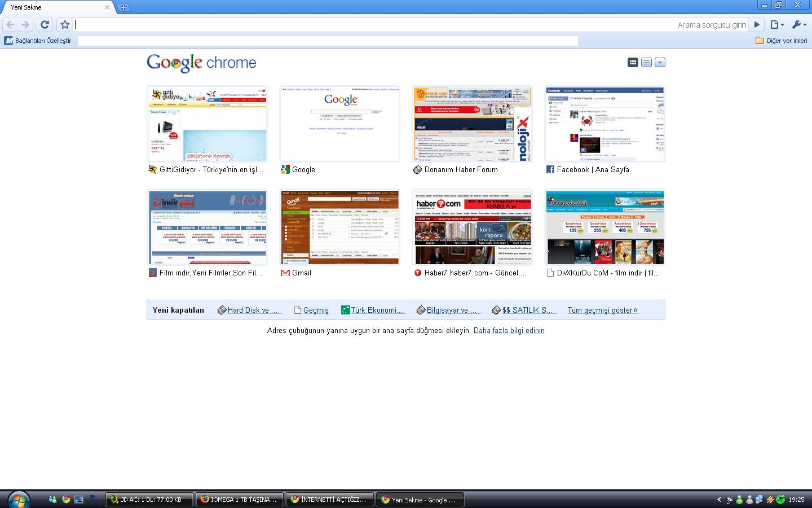Switch to JD AC: 1 DL taskbar window
The width and height of the screenshot is (812, 508).
pyautogui.click(x=149, y=500)
